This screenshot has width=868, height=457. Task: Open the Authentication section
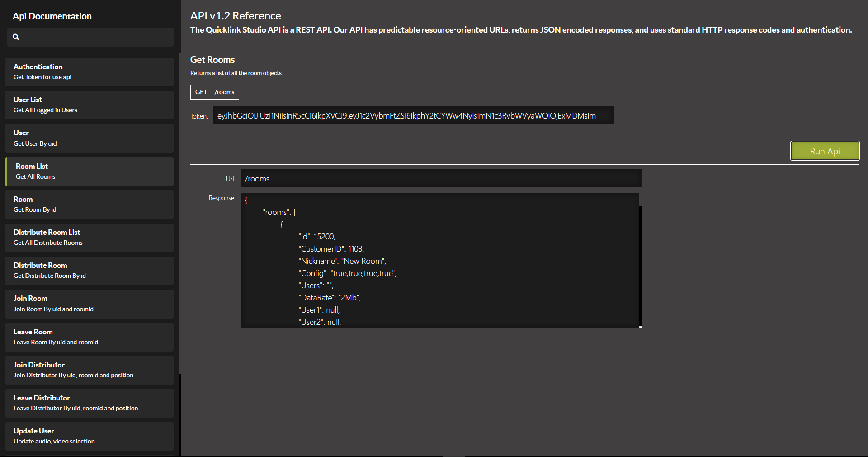click(89, 71)
